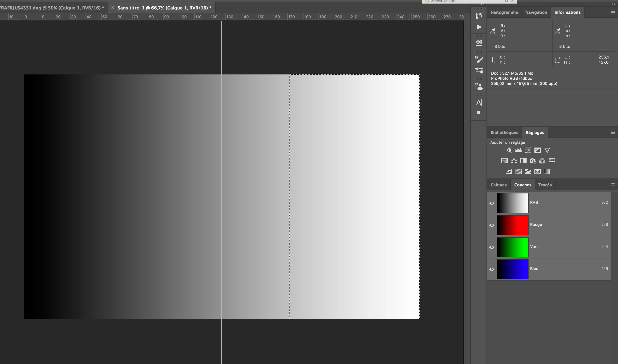Switch to the Calques tab
Image resolution: width=618 pixels, height=364 pixels.
click(498, 185)
